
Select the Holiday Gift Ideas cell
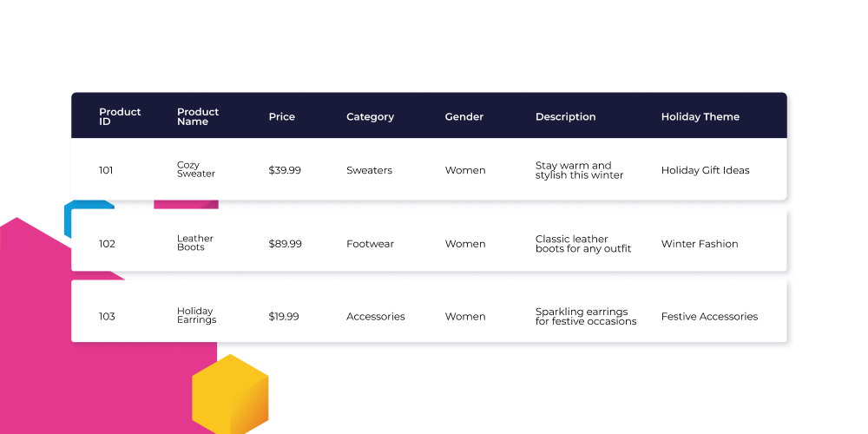[705, 170]
